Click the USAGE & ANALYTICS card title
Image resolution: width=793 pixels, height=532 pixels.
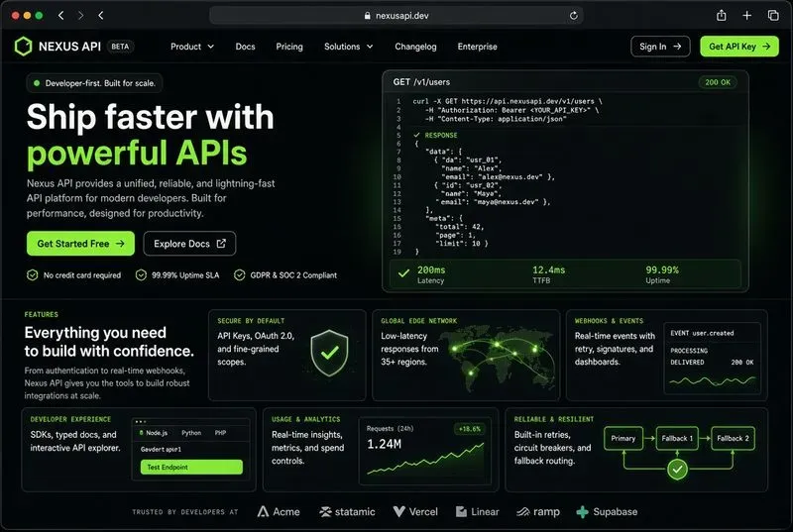click(306, 419)
